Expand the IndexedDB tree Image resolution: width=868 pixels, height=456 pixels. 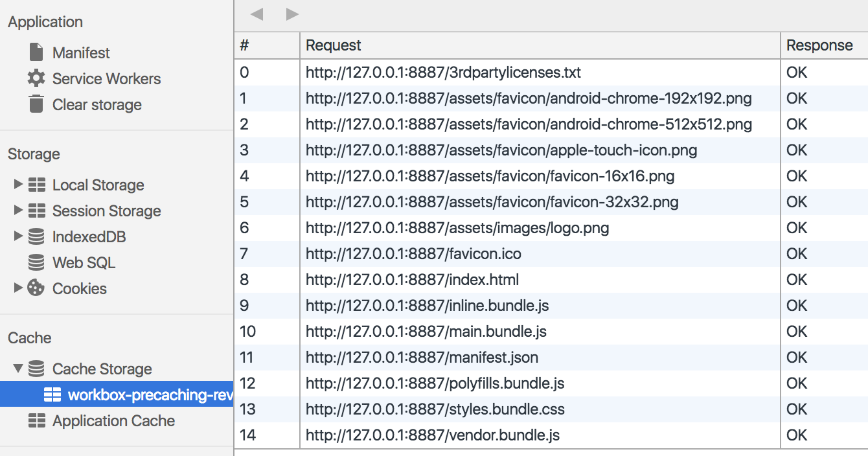point(17,236)
